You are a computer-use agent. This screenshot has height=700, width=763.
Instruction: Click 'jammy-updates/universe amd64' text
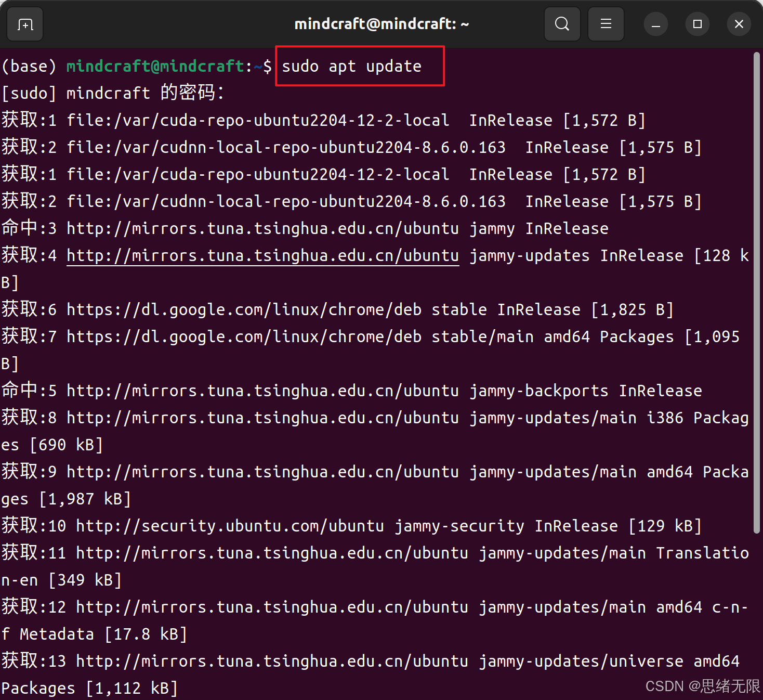click(609, 661)
